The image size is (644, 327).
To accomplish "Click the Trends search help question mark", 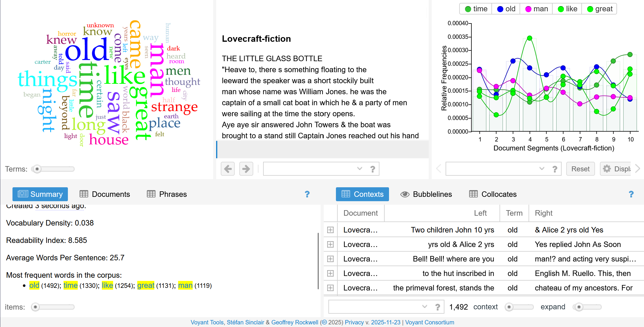I will pyautogui.click(x=555, y=169).
